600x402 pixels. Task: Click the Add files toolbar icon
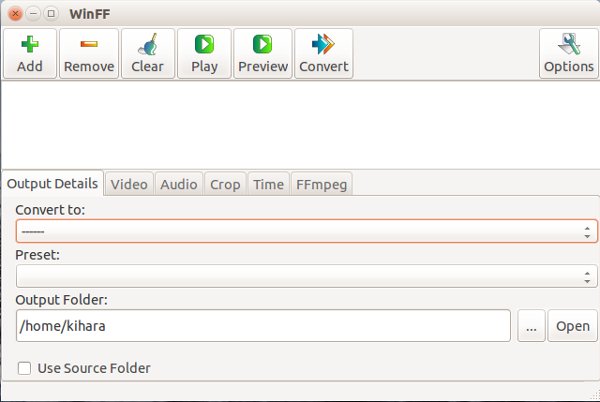pos(30,53)
